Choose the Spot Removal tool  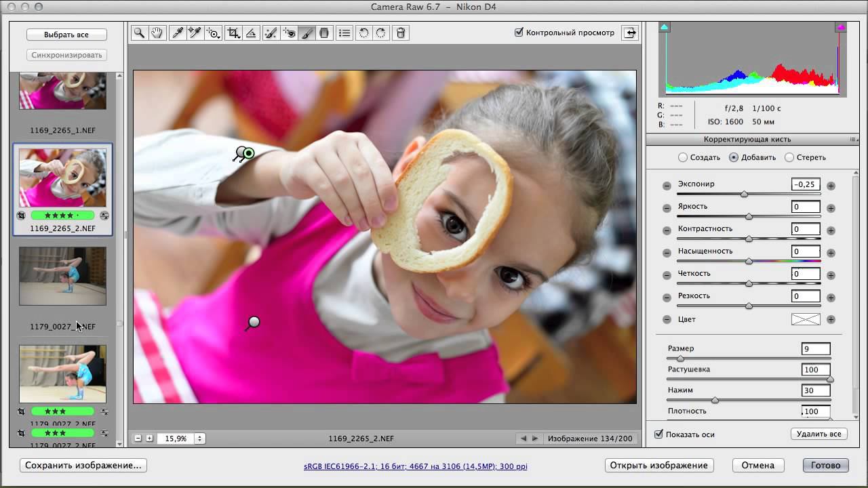click(271, 33)
